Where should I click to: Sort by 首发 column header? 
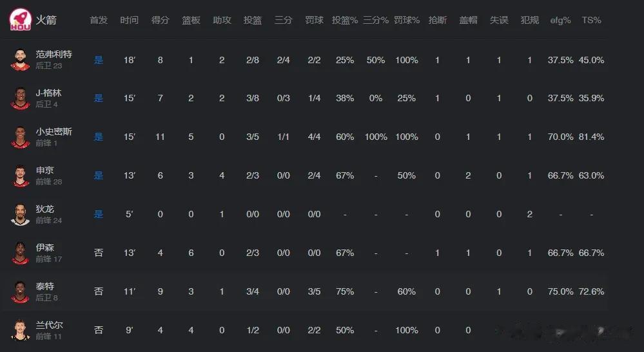[99, 20]
